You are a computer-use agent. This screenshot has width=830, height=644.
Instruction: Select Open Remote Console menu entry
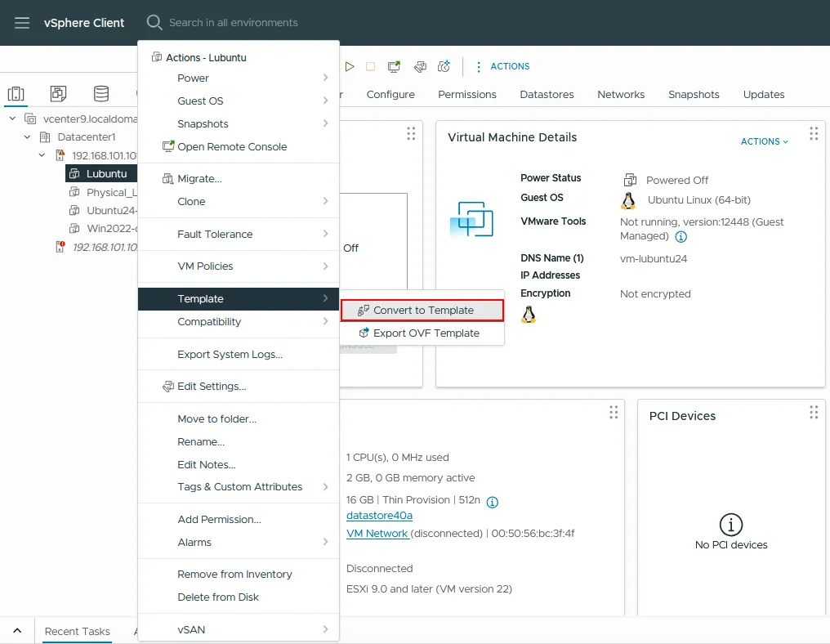coord(239,147)
